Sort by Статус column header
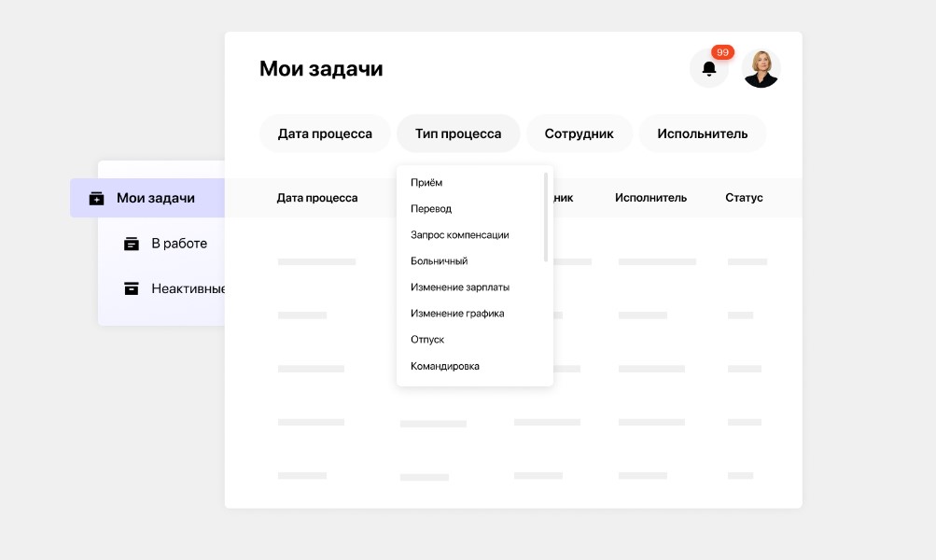 tap(744, 198)
